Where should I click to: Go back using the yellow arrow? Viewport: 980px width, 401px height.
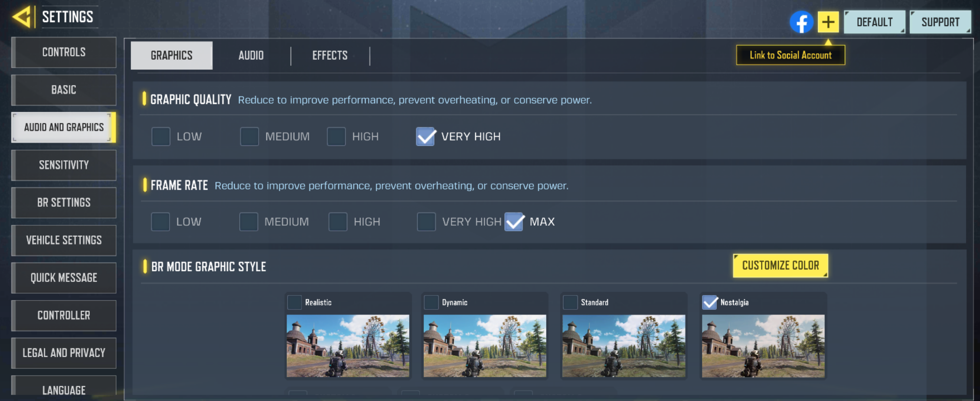[x=21, y=17]
